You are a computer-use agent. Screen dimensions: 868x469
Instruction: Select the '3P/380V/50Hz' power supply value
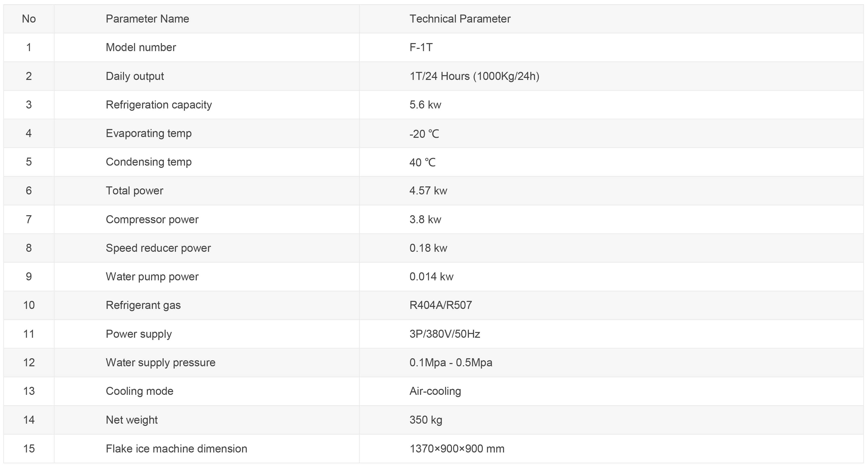coord(444,334)
